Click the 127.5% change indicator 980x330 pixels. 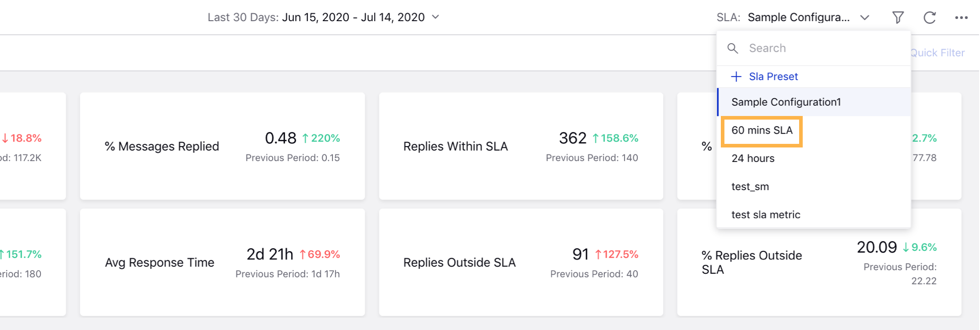pos(616,254)
